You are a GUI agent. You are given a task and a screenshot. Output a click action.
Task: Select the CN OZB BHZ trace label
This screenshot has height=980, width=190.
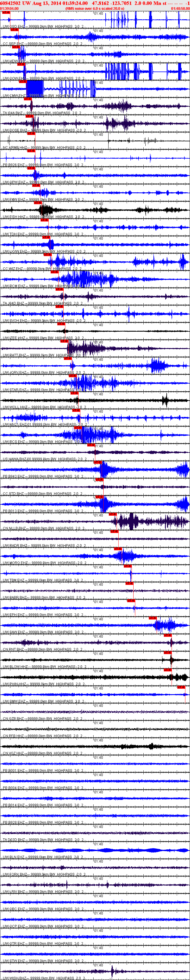[x=43, y=719]
